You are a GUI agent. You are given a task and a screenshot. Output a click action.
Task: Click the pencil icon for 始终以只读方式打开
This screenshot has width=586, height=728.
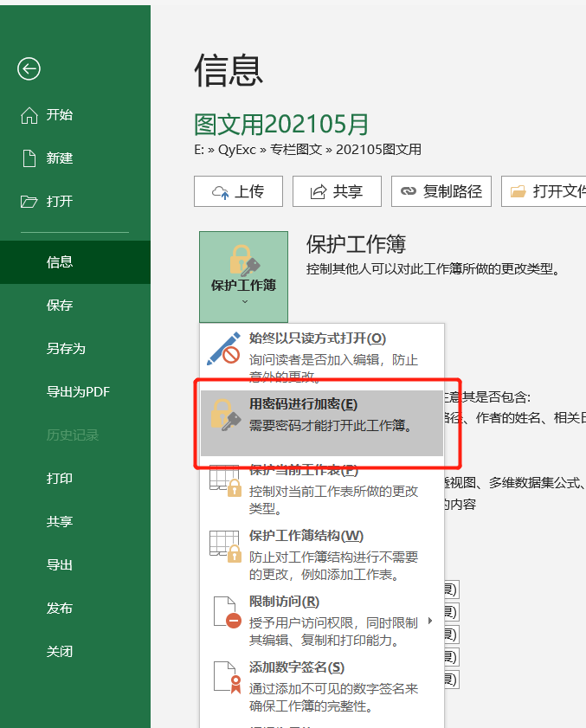(x=223, y=347)
